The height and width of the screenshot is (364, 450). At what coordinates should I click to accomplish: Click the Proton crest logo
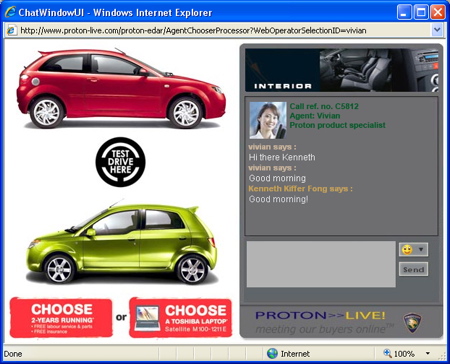(x=412, y=323)
